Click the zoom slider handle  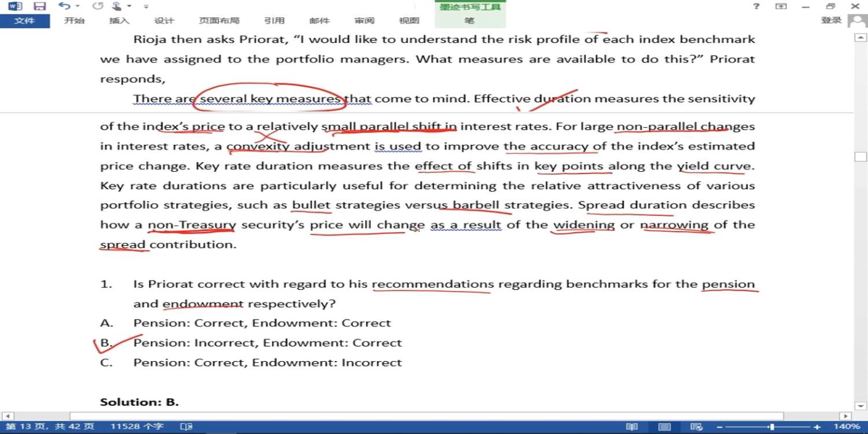(771, 427)
